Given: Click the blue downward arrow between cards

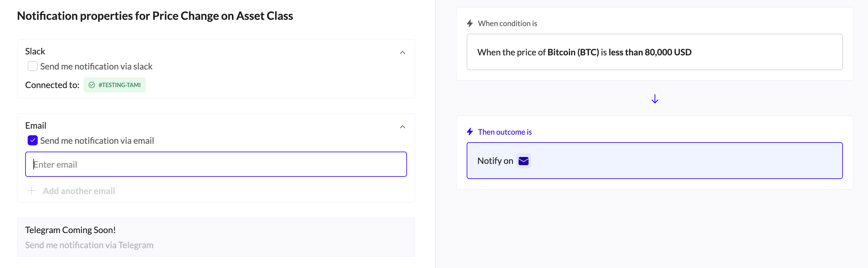Looking at the screenshot, I should coord(654,99).
